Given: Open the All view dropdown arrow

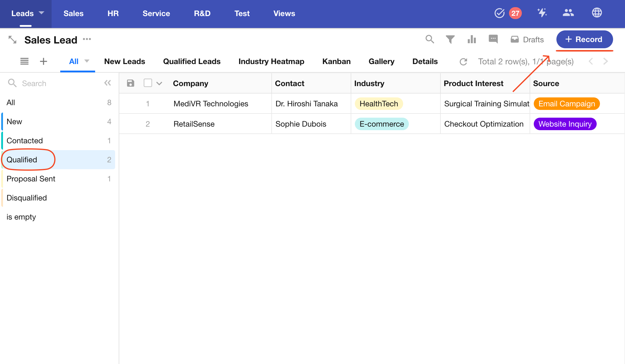Looking at the screenshot, I should [x=87, y=61].
